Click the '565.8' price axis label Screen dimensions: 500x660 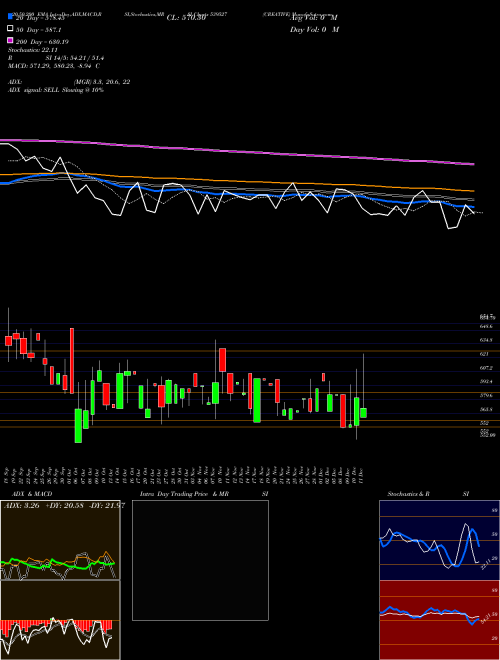(486, 409)
